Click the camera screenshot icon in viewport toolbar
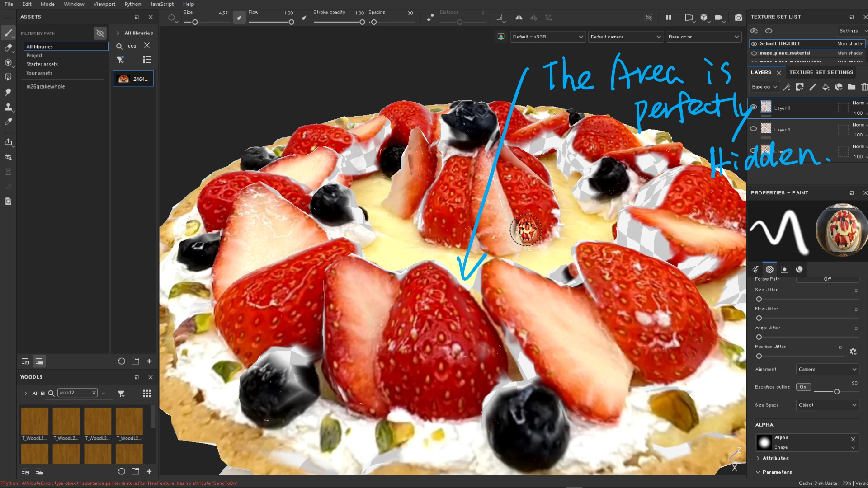The image size is (868, 488). [738, 18]
